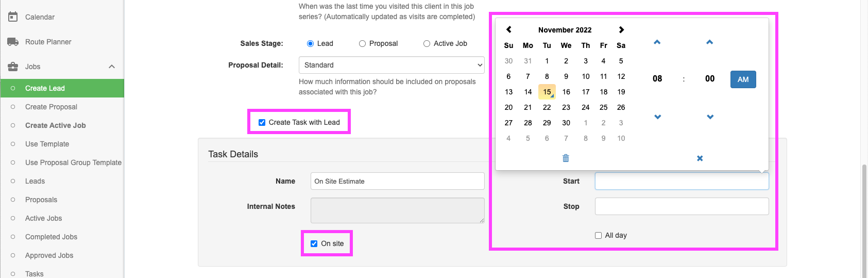Open Completed Jobs in sidebar

tap(51, 237)
